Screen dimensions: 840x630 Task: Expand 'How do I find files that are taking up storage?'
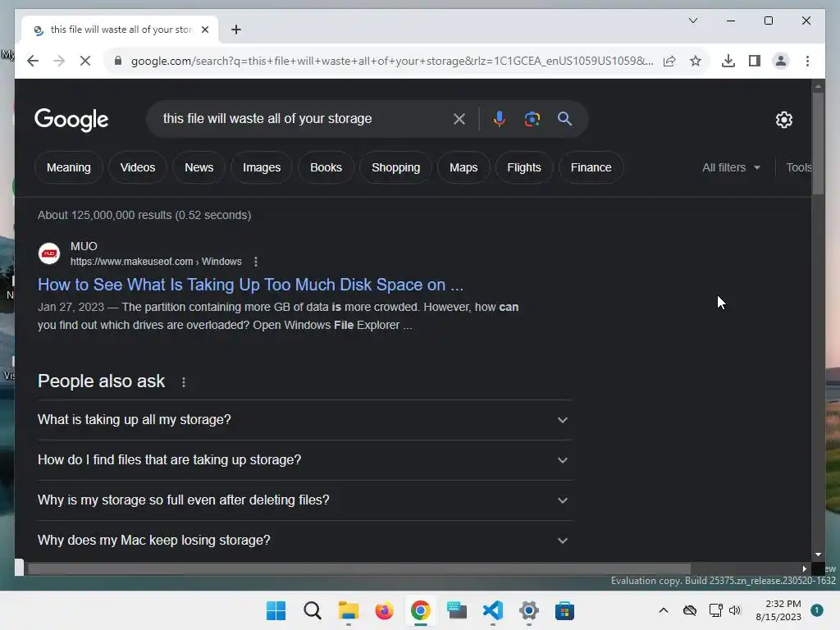(304, 460)
